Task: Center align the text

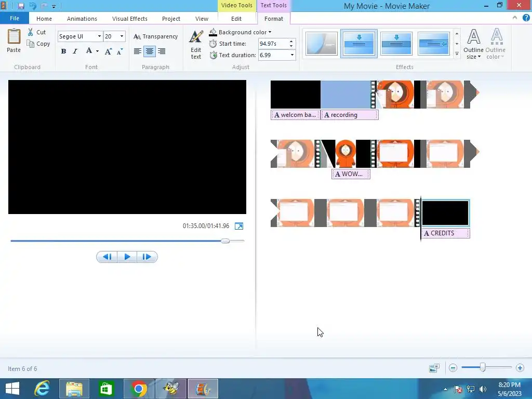Action: pos(150,51)
